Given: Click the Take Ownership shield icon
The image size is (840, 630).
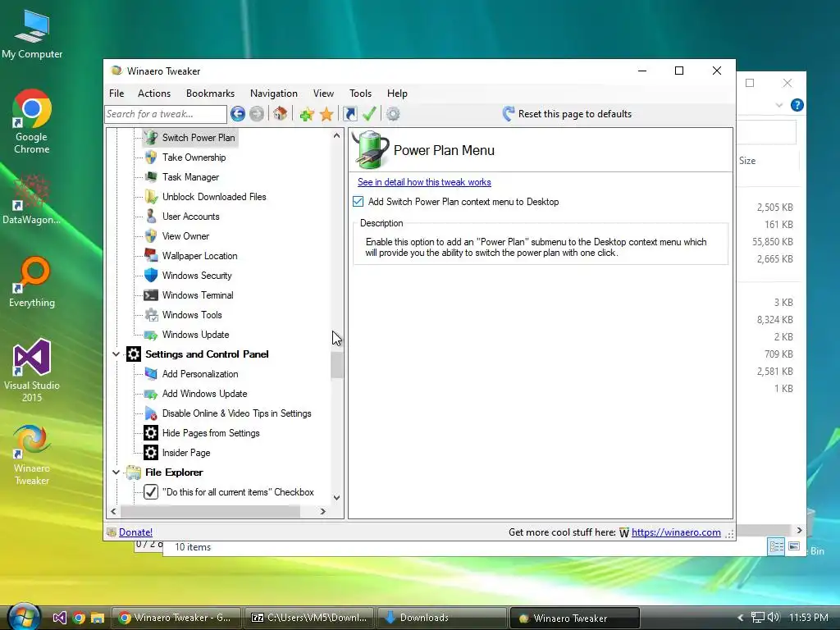Looking at the screenshot, I should (151, 157).
